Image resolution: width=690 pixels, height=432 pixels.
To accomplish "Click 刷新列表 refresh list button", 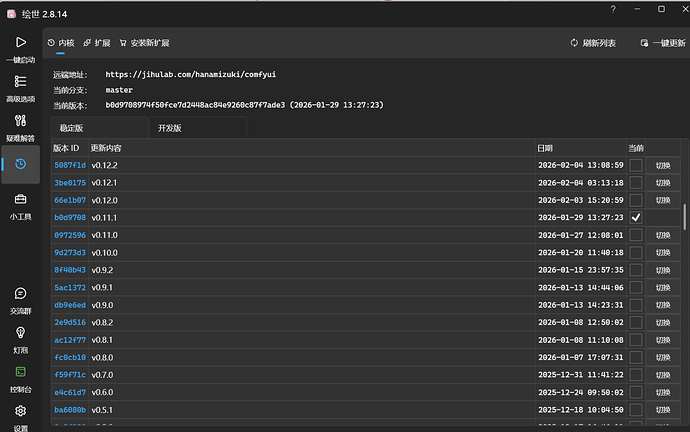I will pyautogui.click(x=593, y=43).
